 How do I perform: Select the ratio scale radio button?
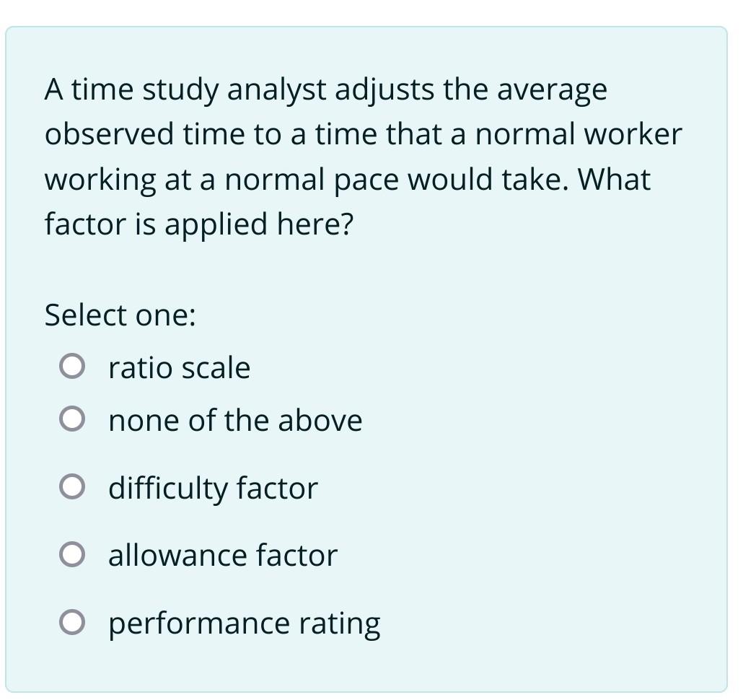73,367
